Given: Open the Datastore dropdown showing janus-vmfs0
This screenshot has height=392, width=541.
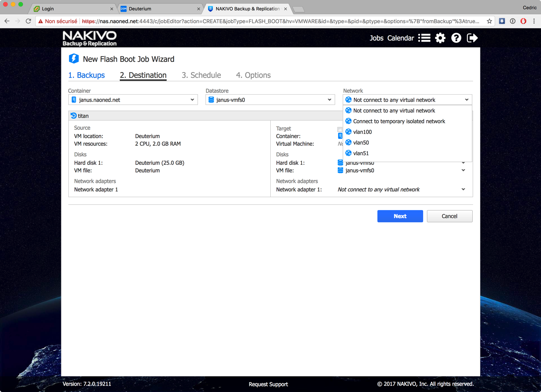Looking at the screenshot, I should pos(270,100).
